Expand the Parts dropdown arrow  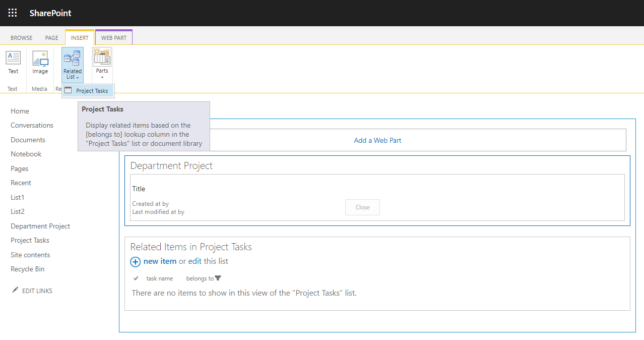102,78
